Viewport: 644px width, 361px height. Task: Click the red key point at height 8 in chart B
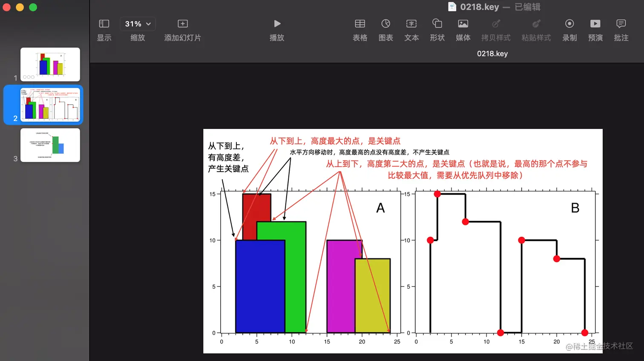point(557,259)
